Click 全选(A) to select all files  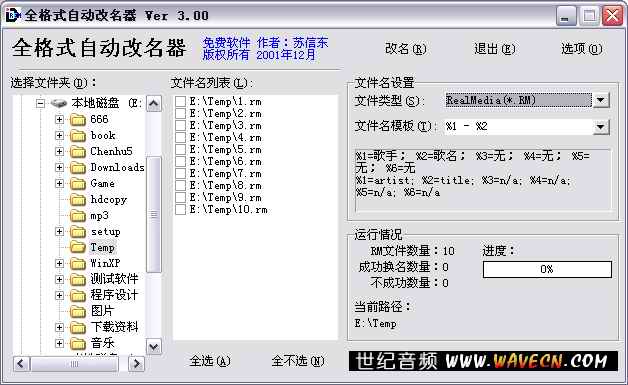tap(210, 361)
